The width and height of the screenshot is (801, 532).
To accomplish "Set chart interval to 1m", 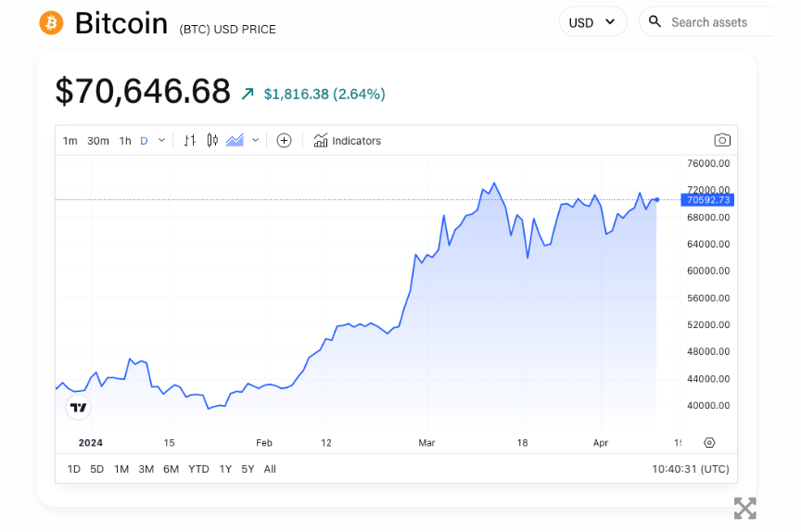I will (70, 141).
